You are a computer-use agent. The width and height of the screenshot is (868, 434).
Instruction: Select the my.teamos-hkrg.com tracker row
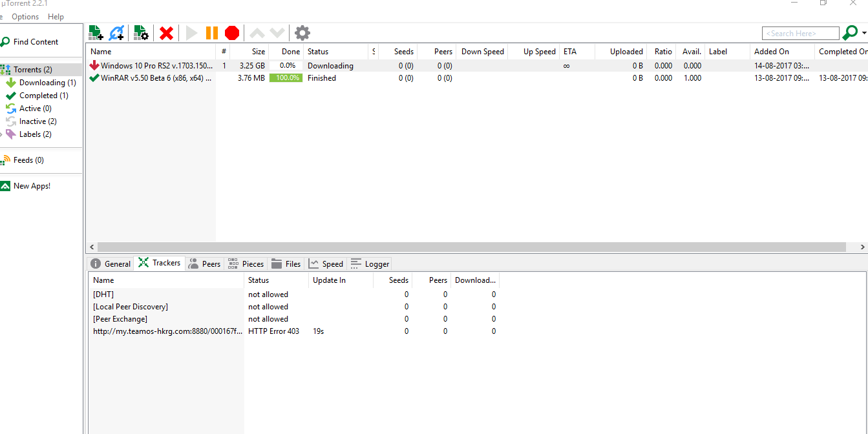[x=294, y=331]
